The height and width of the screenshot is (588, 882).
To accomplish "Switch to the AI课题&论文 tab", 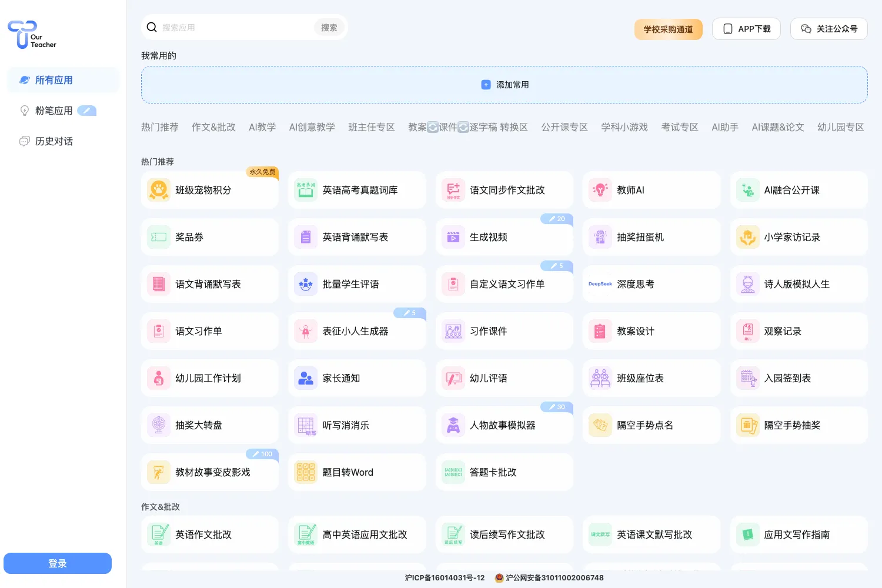I will tap(778, 127).
